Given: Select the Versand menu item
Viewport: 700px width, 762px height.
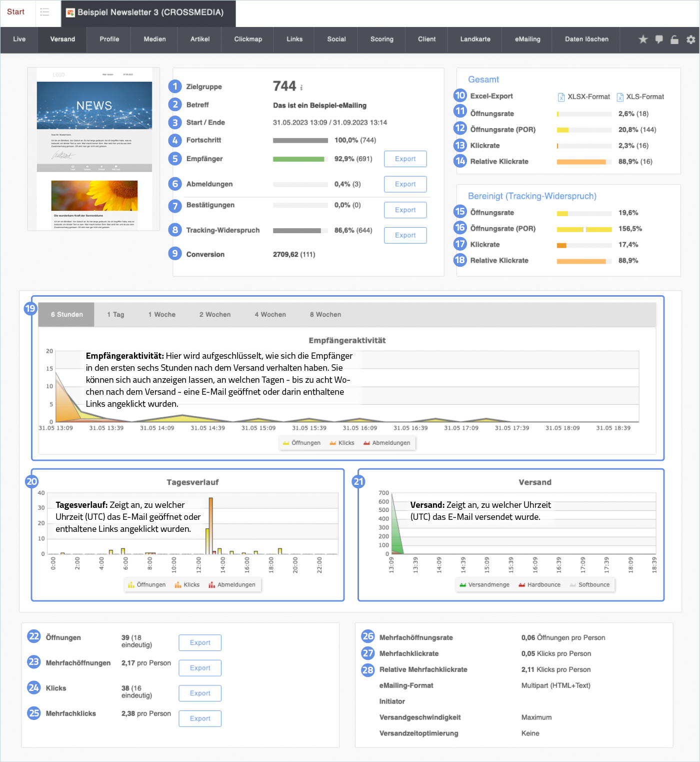Looking at the screenshot, I should coord(62,39).
